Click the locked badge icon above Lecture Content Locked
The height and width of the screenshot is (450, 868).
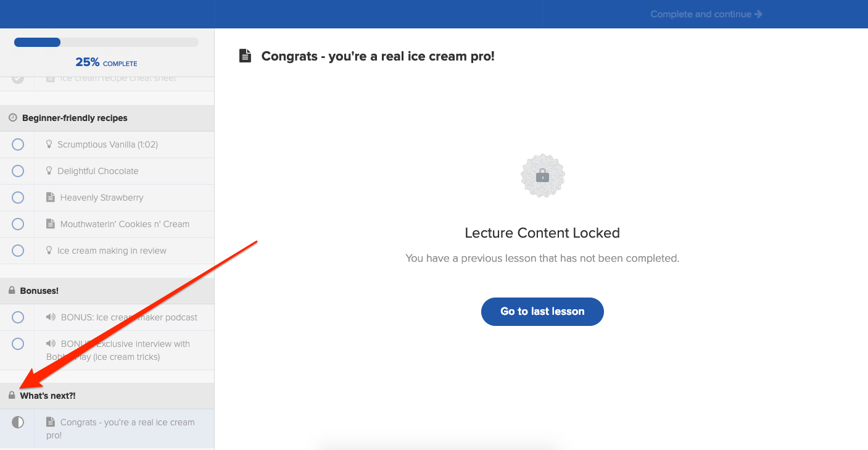pyautogui.click(x=542, y=176)
